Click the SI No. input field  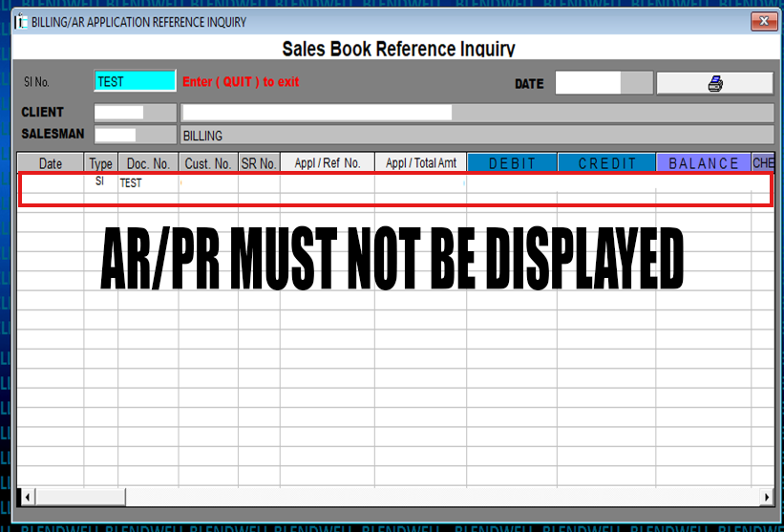[135, 81]
